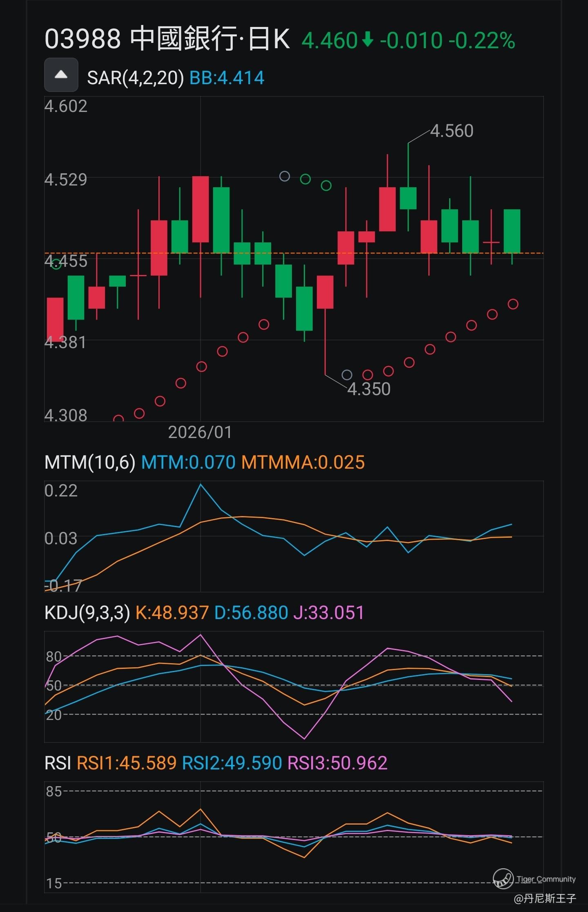Tap the 03988 中國銀行·日K title
The image size is (588, 912).
tap(167, 39)
